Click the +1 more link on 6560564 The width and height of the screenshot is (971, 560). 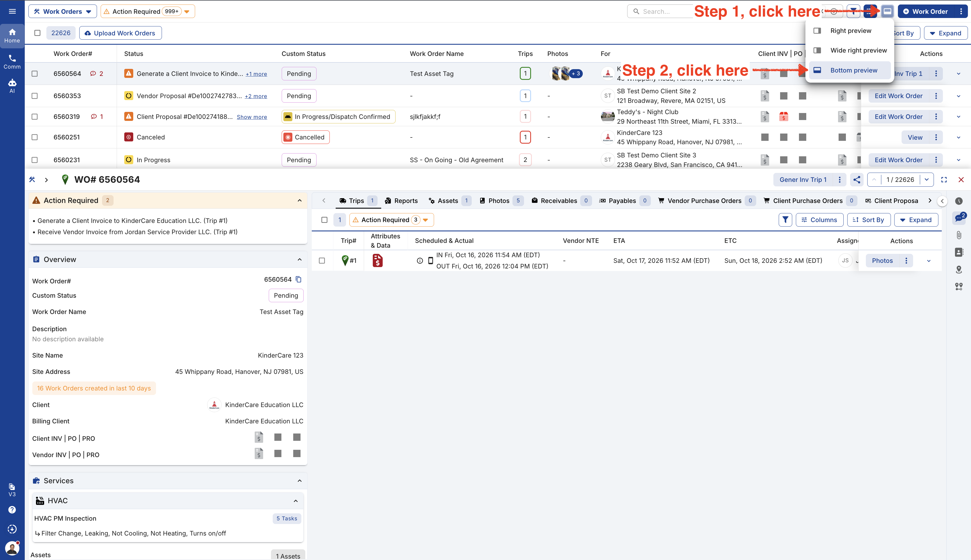click(256, 74)
